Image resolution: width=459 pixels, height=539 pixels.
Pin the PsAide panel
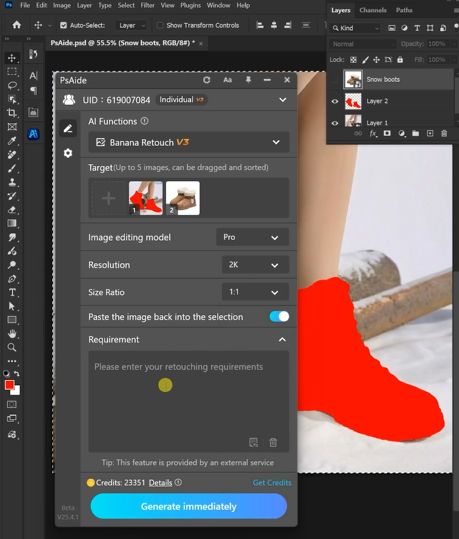click(248, 80)
